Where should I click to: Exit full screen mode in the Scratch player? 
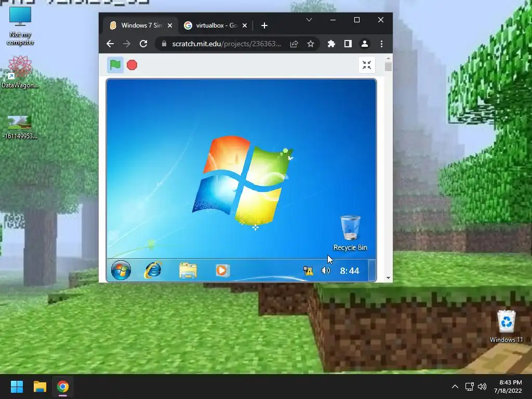click(x=367, y=65)
